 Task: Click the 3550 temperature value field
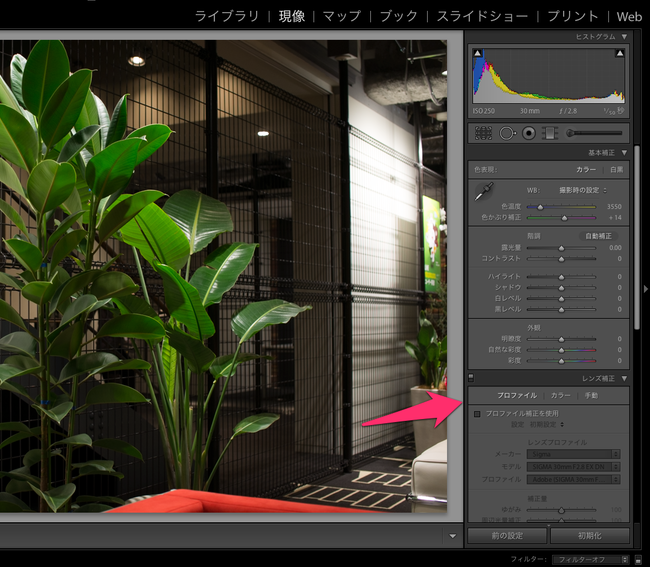614,206
